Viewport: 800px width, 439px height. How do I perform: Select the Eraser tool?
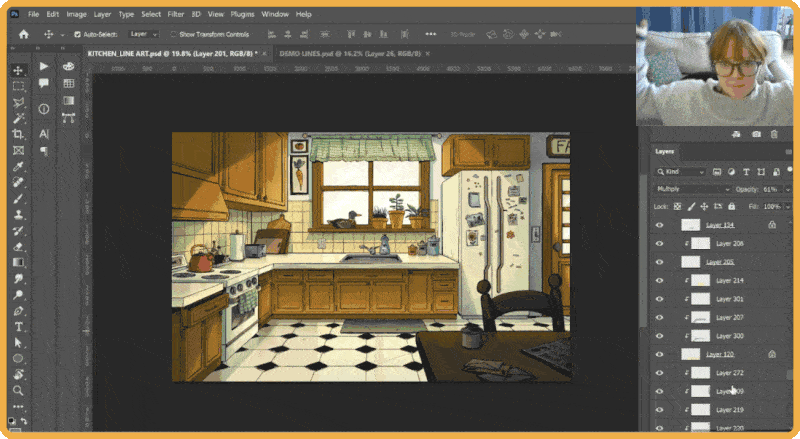tap(18, 247)
